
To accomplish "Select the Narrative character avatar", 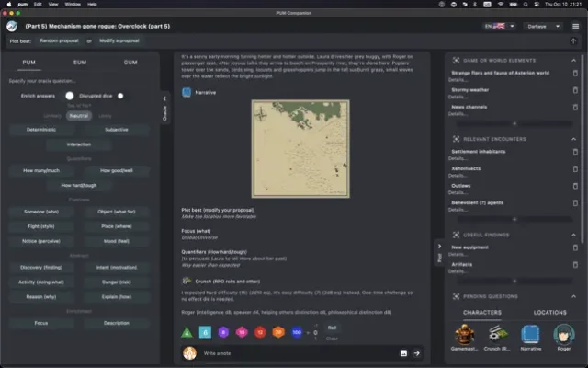I will point(531,334).
